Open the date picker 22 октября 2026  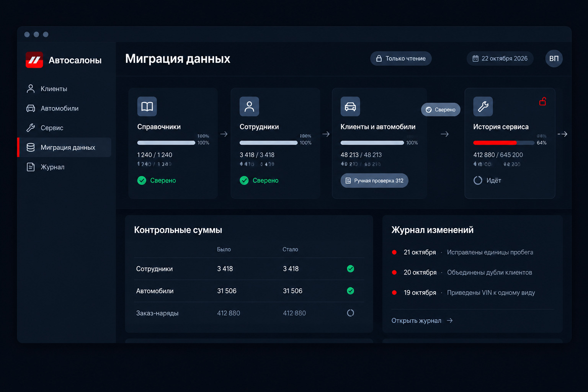(500, 59)
